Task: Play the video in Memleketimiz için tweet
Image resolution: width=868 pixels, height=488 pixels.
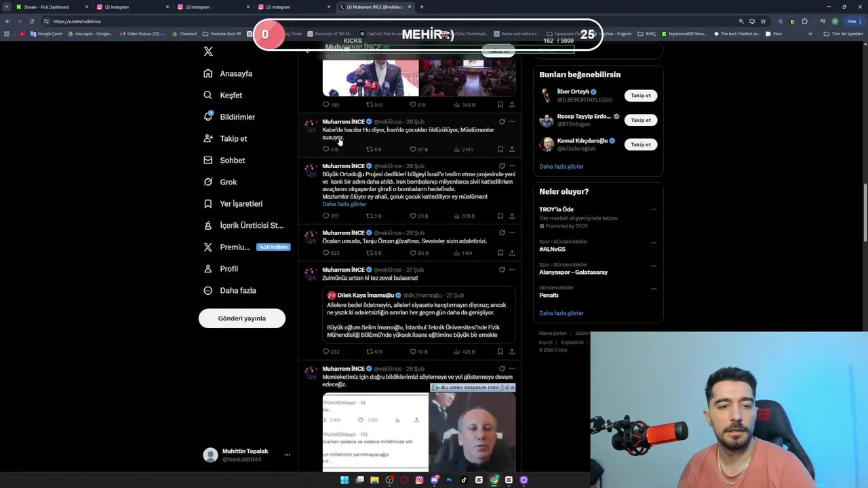Action: (x=472, y=432)
